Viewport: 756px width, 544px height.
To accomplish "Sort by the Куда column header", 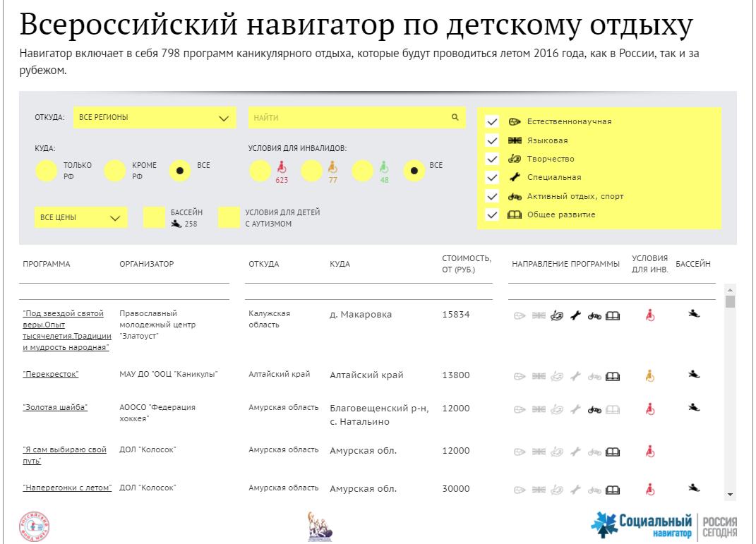I will (x=340, y=264).
